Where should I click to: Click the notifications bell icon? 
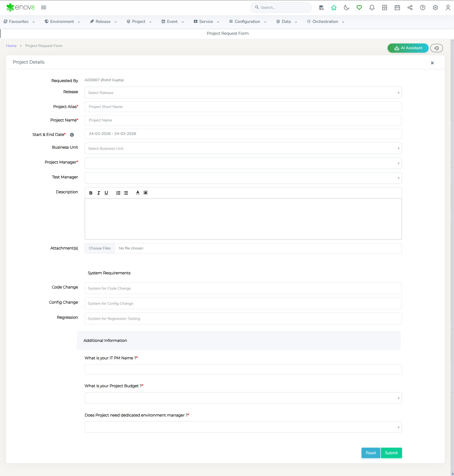(372, 8)
